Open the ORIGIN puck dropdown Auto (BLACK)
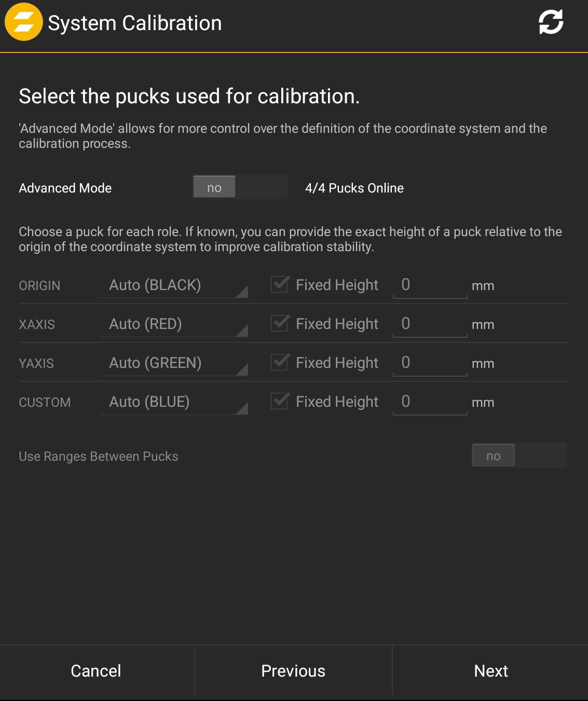The width and height of the screenshot is (588, 701). pos(174,285)
